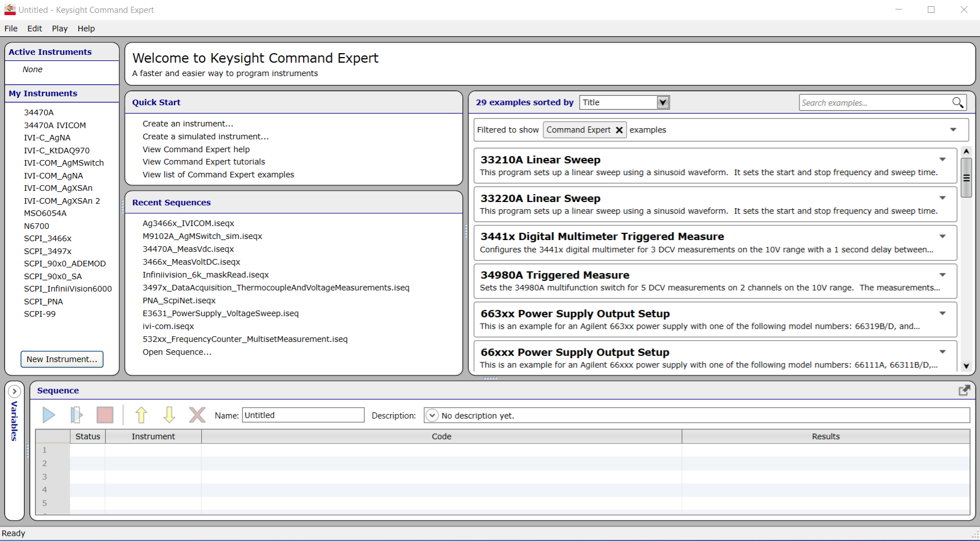Click the sequence Name input field
980x541 pixels.
pyautogui.click(x=302, y=415)
